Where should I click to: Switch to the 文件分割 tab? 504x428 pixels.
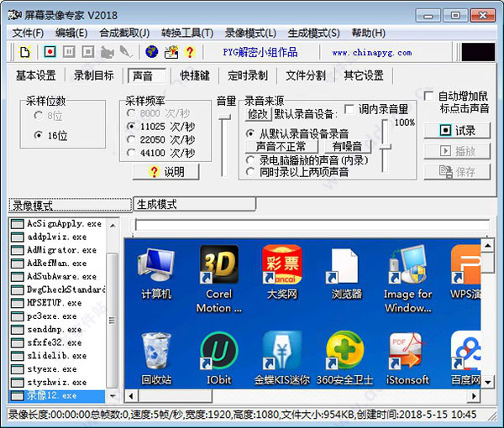306,76
